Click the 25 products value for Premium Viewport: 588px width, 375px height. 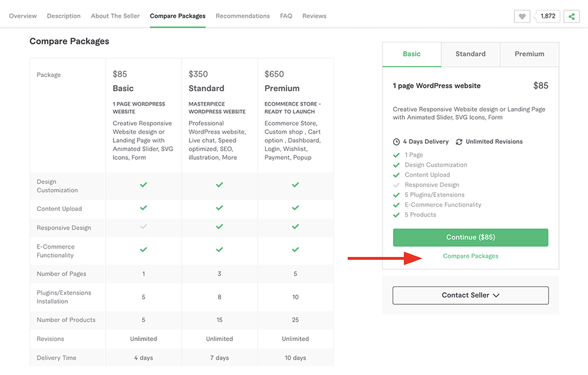click(295, 320)
